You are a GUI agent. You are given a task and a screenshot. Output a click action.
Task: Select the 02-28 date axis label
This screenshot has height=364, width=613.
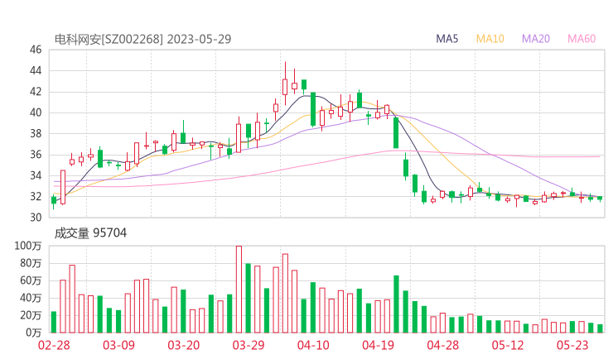[x=54, y=345]
